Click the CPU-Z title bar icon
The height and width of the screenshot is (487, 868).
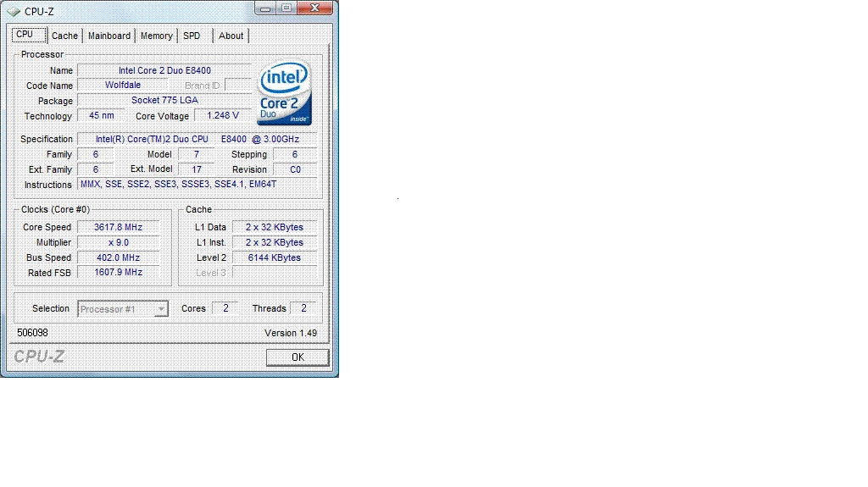pyautogui.click(x=14, y=11)
